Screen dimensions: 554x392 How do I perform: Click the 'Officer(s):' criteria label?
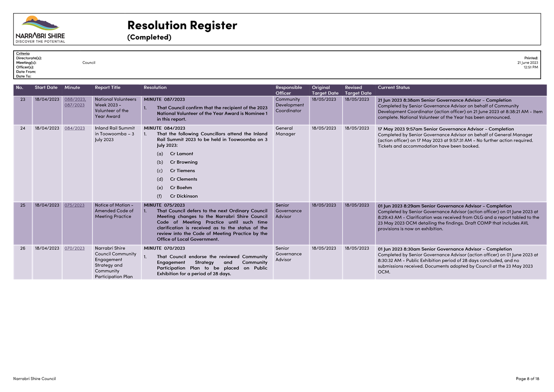pos(25,67)
